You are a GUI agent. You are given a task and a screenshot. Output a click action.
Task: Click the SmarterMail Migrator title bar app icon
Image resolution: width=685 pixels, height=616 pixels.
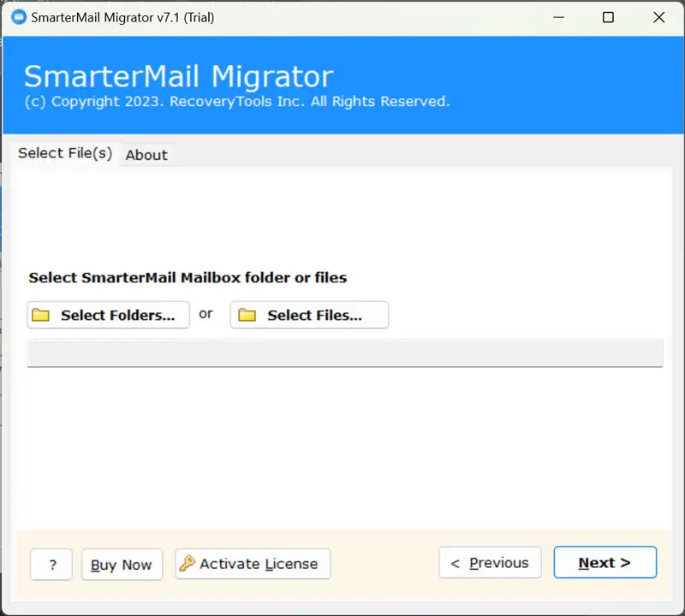18,17
